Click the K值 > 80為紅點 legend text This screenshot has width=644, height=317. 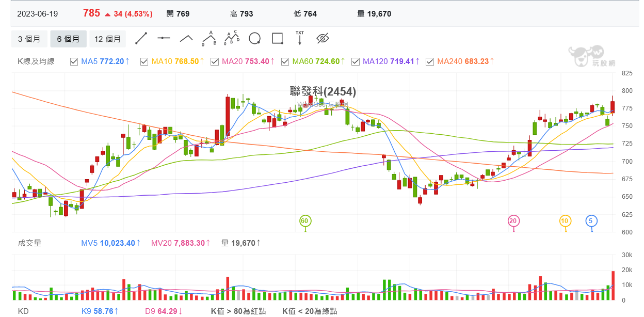coord(238,311)
